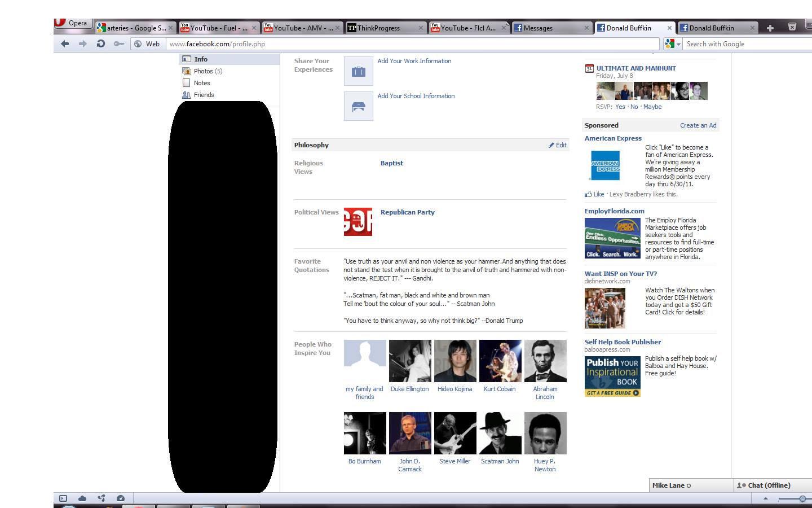Screen dimensions: 812x508
Task: Toggle the side panel in status bar
Action: (63, 498)
